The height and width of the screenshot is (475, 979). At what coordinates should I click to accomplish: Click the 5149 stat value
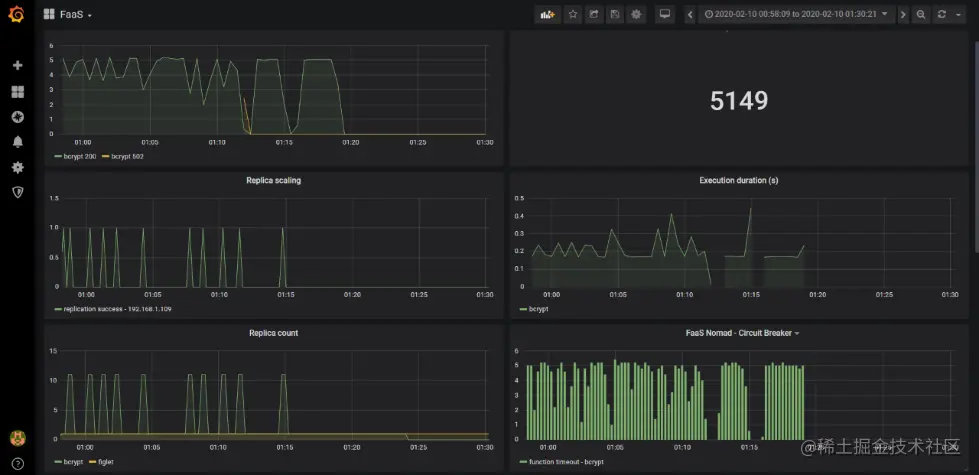(739, 101)
